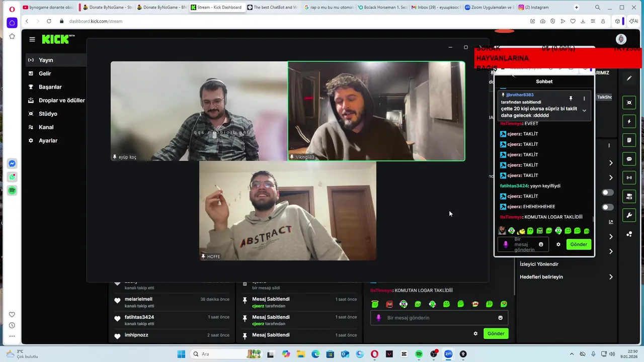Click the KICK logo

coord(58,39)
